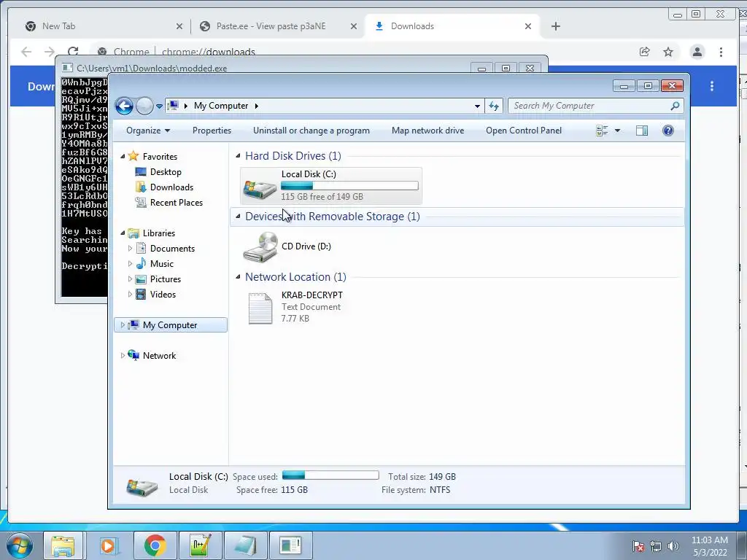
Task: Click My Computer breadcrumb in address bar
Action: [220, 106]
